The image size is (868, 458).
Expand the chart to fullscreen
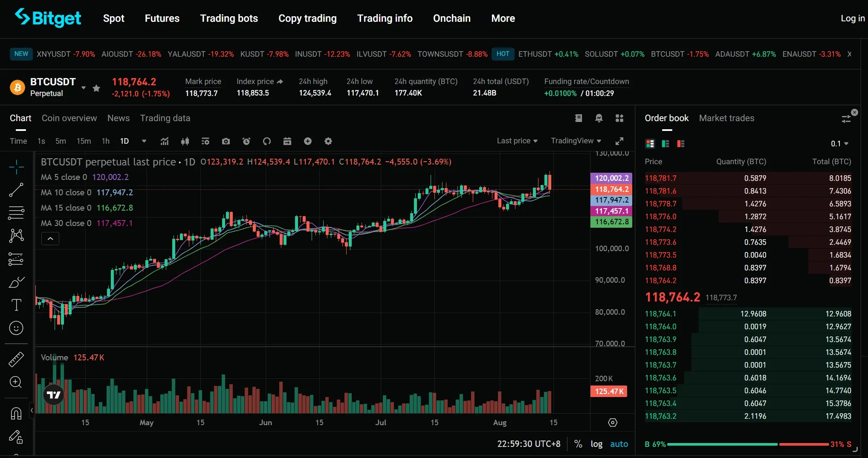click(619, 141)
